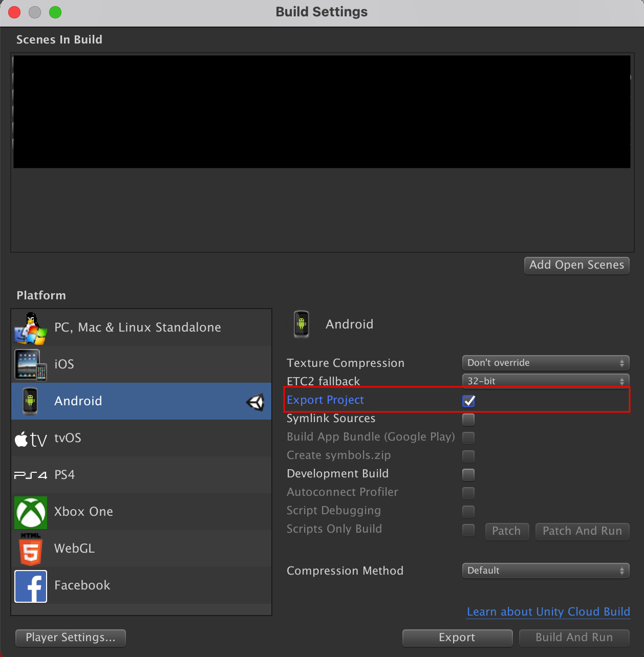Open the Texture Compression dropdown
Screen dimensions: 644x657
pos(545,363)
